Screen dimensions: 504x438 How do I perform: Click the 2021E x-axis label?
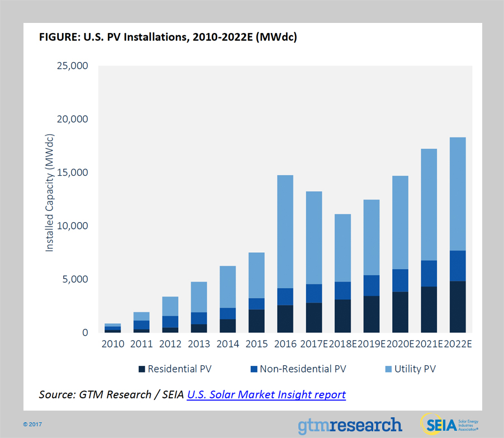[x=429, y=344]
